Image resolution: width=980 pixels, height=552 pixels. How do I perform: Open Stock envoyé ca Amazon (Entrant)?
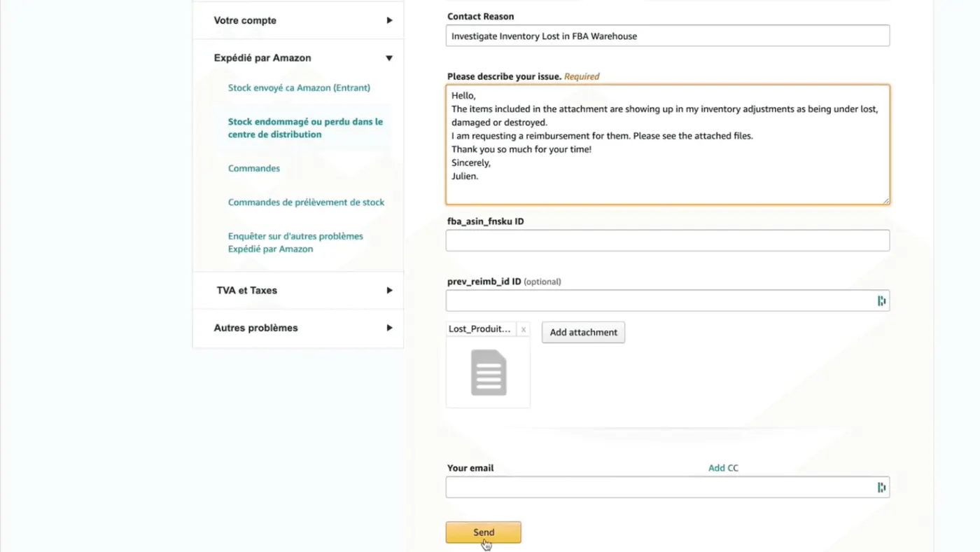[x=299, y=88]
